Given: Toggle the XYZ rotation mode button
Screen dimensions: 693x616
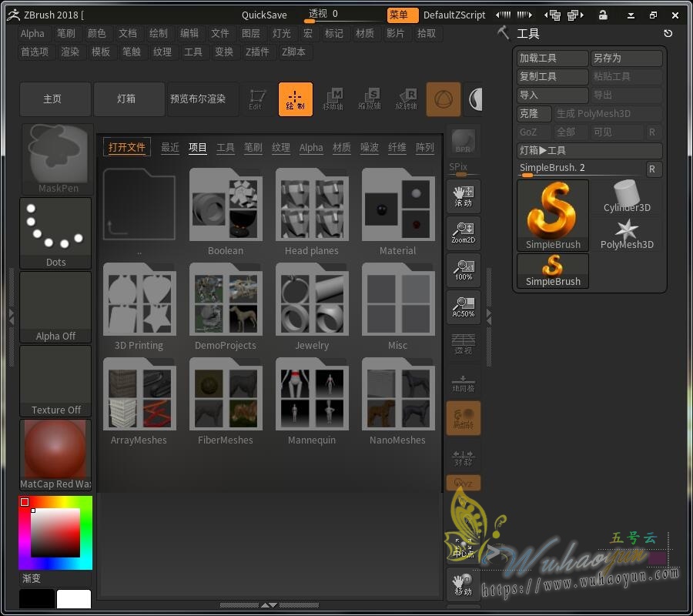Looking at the screenshot, I should click(x=464, y=483).
